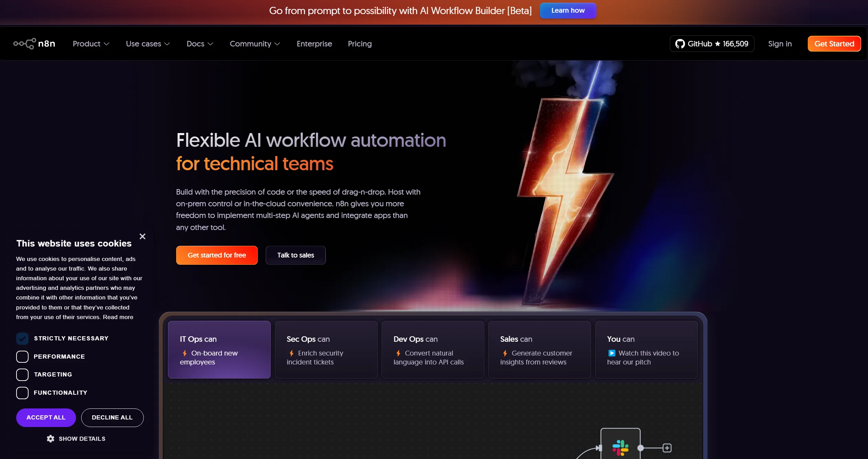Click lightning icon in Dev Ops card

[398, 353]
